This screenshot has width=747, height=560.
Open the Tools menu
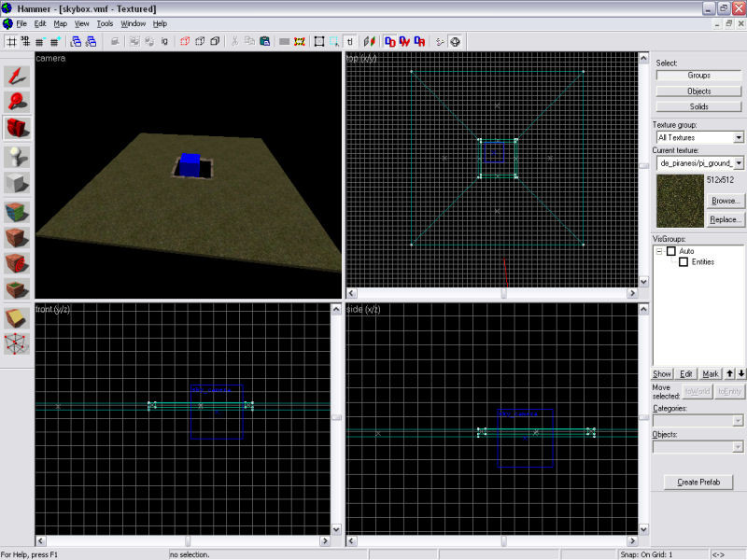click(x=105, y=23)
